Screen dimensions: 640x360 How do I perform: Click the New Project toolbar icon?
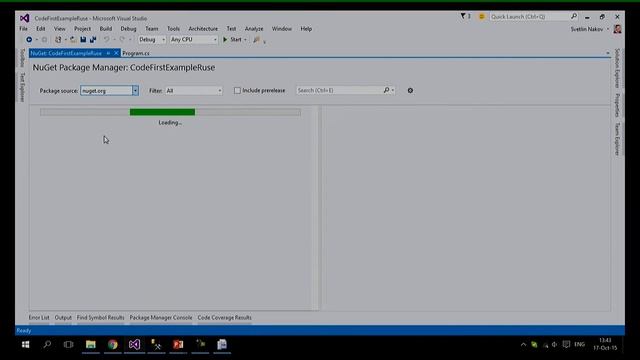click(58, 40)
